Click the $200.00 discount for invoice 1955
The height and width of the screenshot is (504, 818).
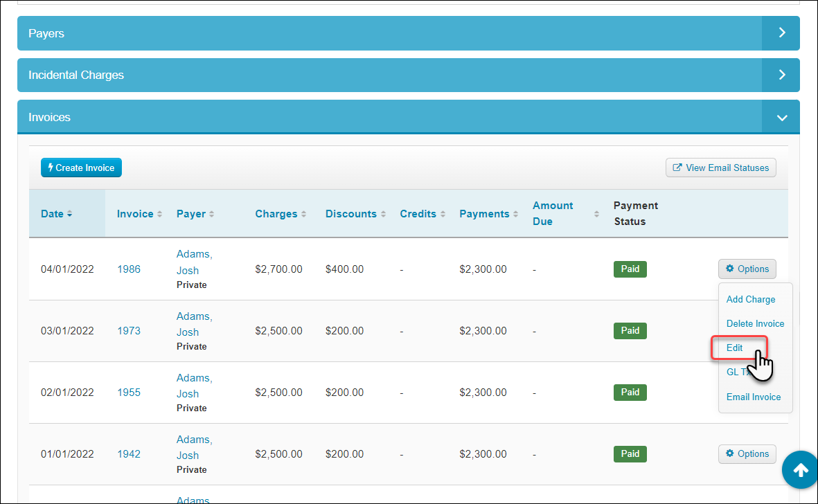click(344, 393)
